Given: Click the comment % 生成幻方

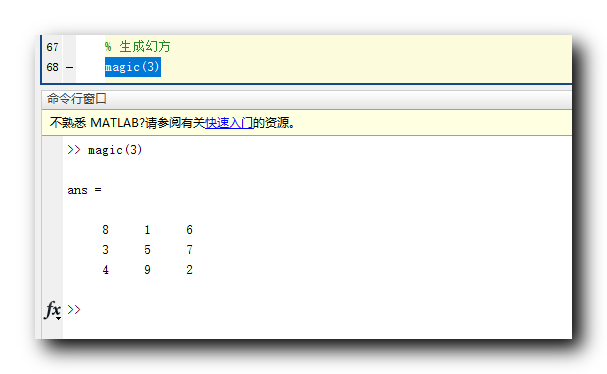Looking at the screenshot, I should (137, 47).
